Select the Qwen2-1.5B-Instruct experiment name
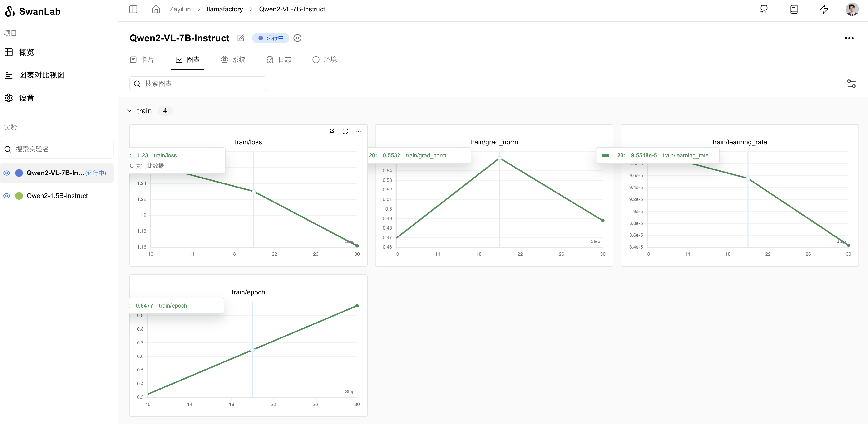Image resolution: width=868 pixels, height=424 pixels. click(x=57, y=196)
